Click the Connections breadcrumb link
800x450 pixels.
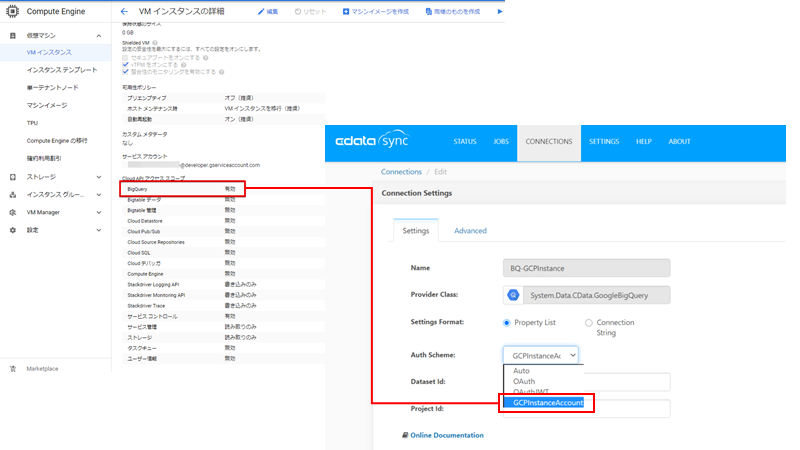tap(402, 172)
